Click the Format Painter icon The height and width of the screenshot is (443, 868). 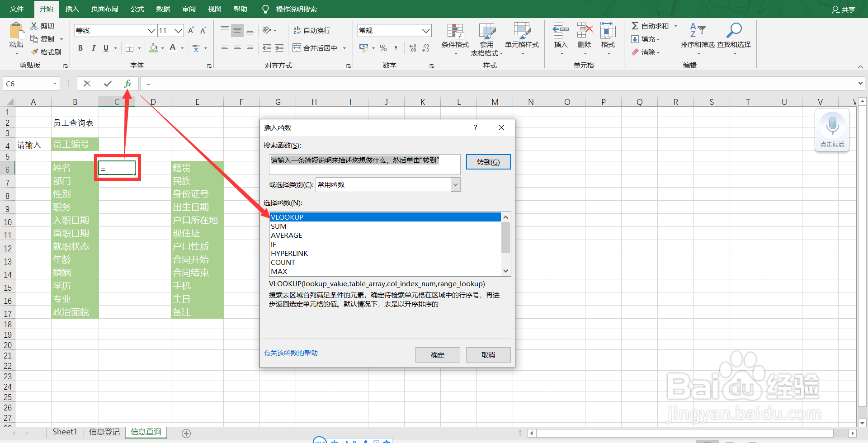[46, 52]
